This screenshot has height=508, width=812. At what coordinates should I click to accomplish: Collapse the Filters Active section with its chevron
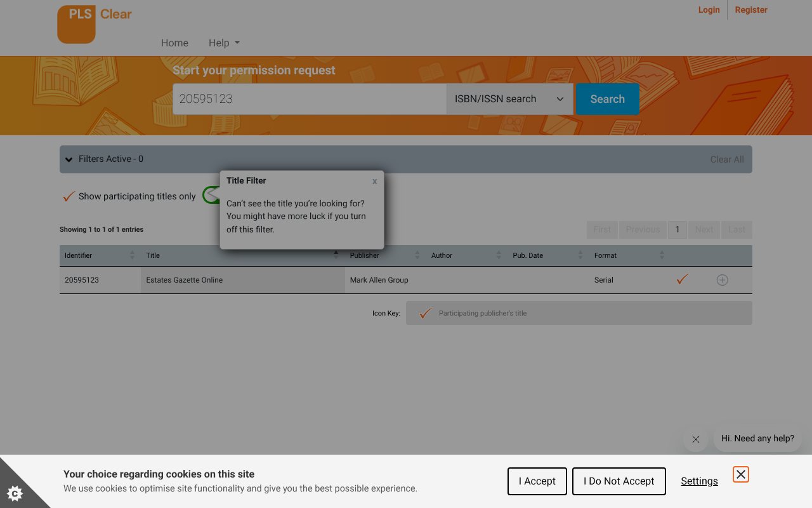[69, 159]
